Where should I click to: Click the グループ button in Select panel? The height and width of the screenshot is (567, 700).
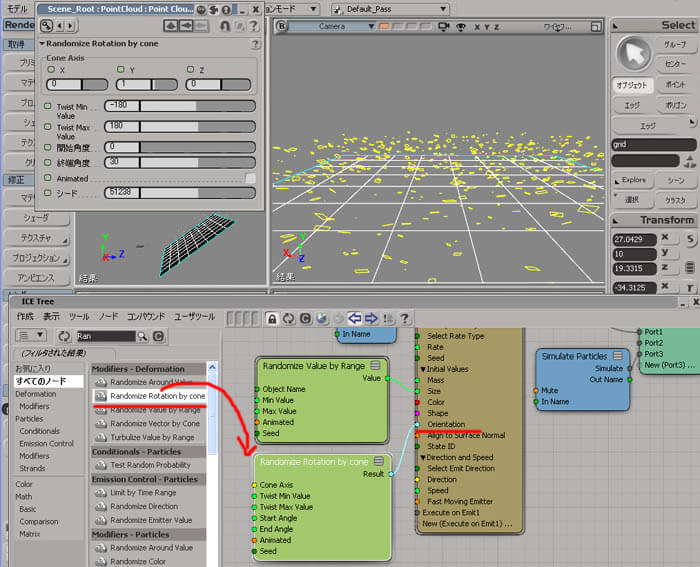[675, 45]
